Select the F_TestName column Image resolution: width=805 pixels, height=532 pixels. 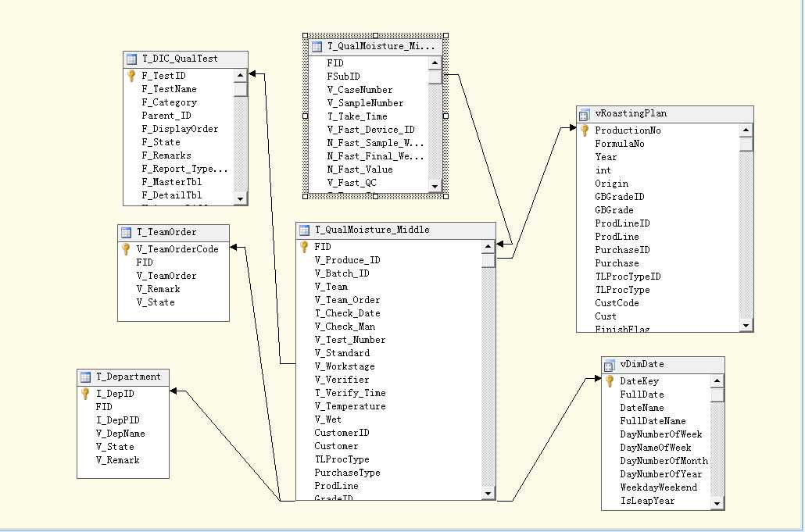(x=169, y=89)
